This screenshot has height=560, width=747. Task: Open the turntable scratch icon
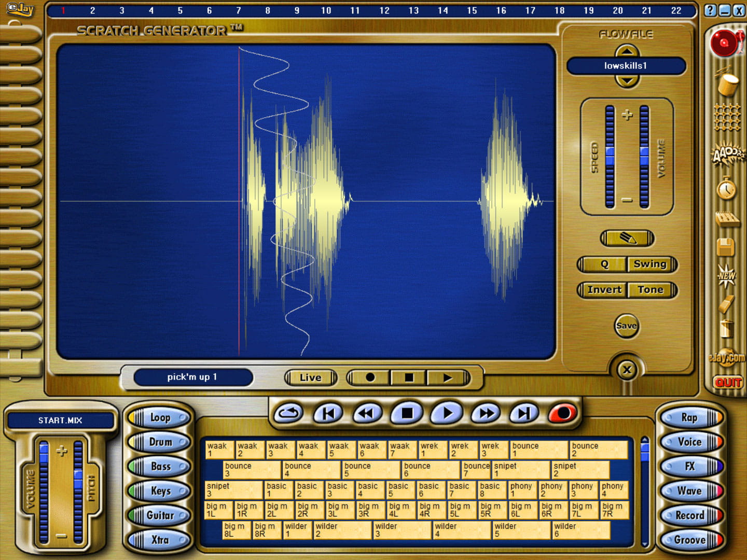[726, 43]
